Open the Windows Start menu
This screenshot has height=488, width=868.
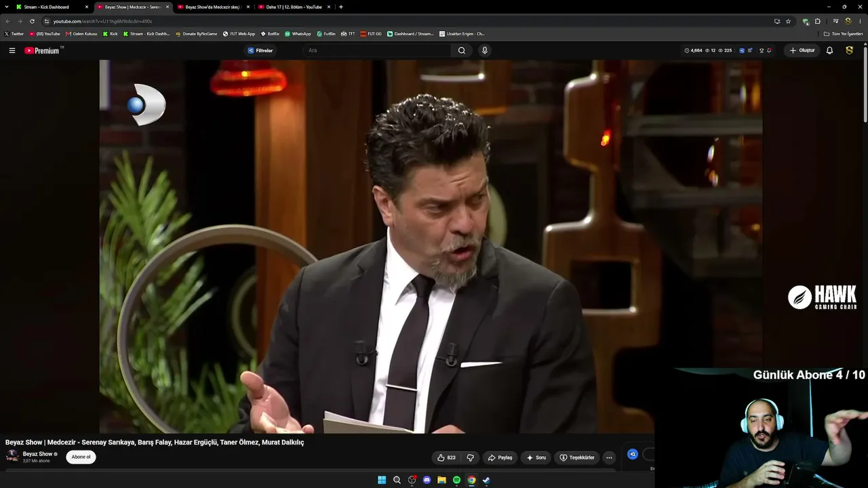click(x=382, y=480)
